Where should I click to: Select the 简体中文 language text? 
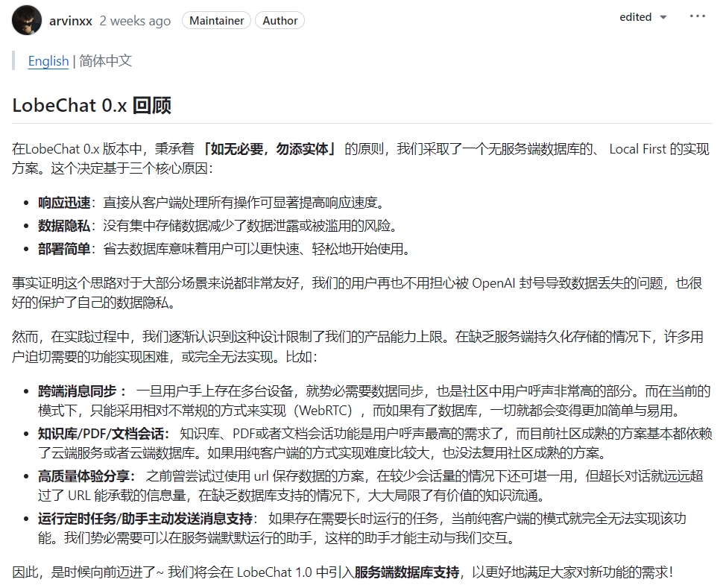106,61
